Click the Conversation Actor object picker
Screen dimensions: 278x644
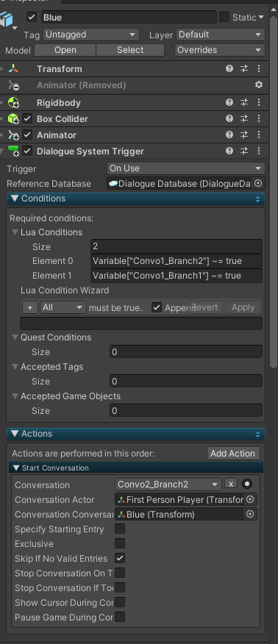(x=249, y=499)
